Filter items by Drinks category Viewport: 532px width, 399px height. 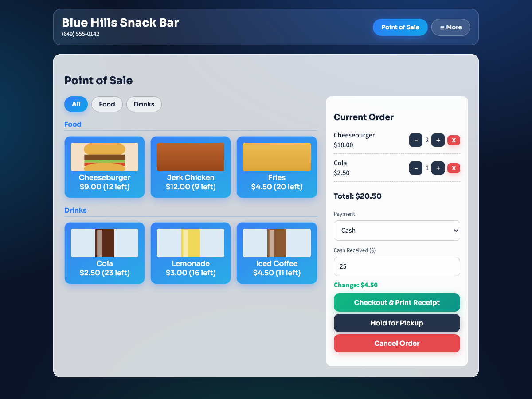[144, 104]
